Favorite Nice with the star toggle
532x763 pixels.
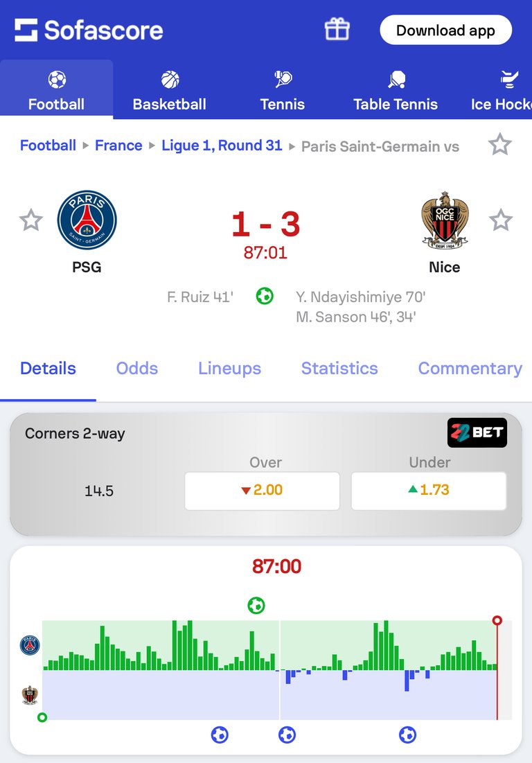(501, 220)
